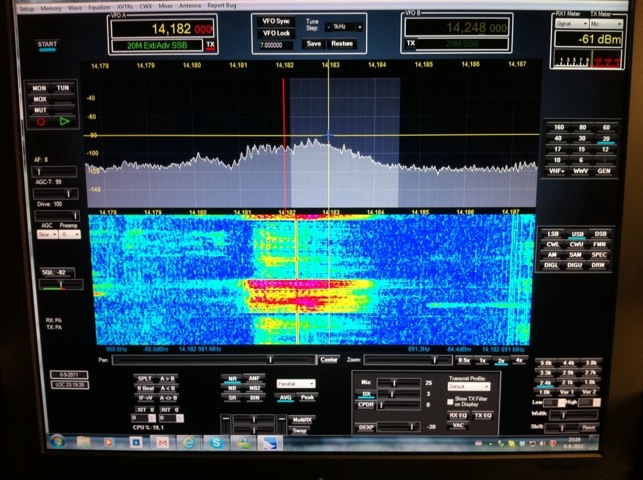Launch Internet Explorer from the taskbar
The width and height of the screenshot is (643, 480).
(x=186, y=441)
